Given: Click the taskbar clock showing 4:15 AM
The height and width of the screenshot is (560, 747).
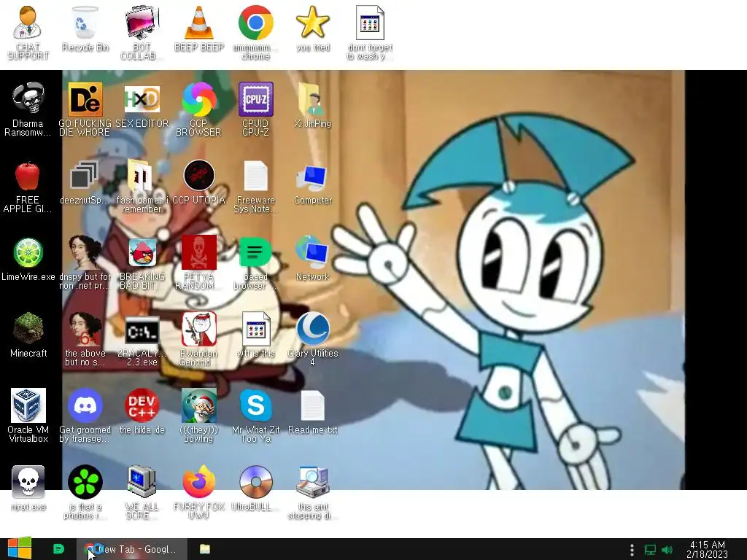Looking at the screenshot, I should click(708, 550).
